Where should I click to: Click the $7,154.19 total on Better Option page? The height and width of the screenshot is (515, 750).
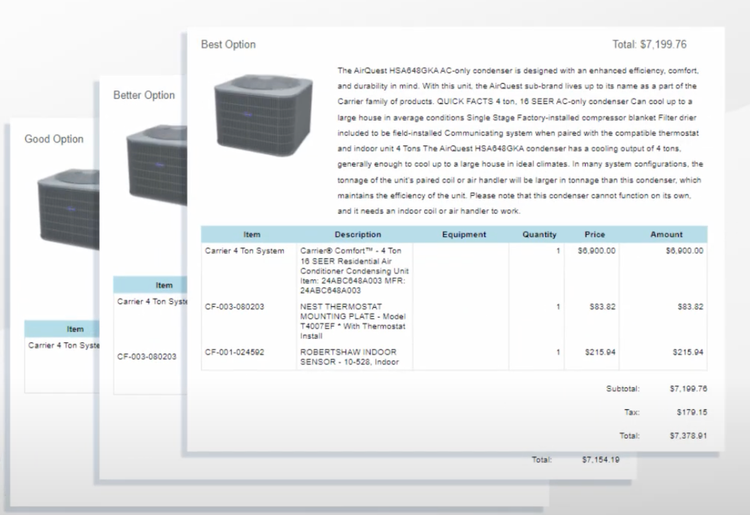601,460
